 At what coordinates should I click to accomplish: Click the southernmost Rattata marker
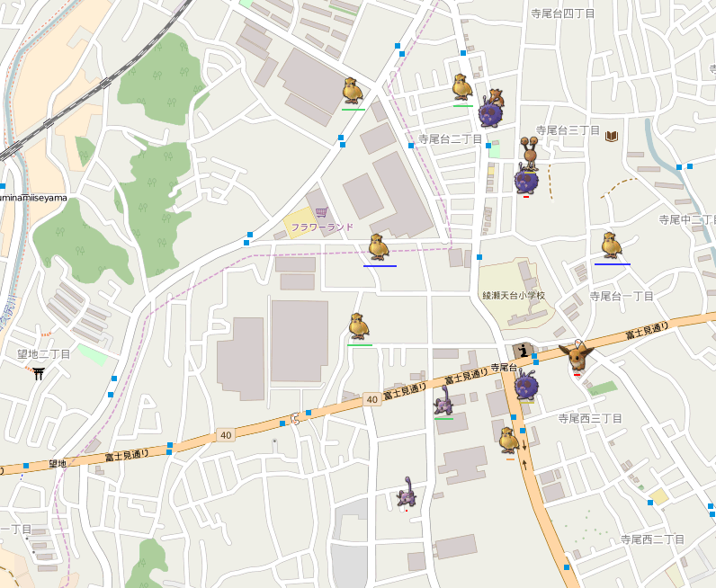pyautogui.click(x=407, y=493)
